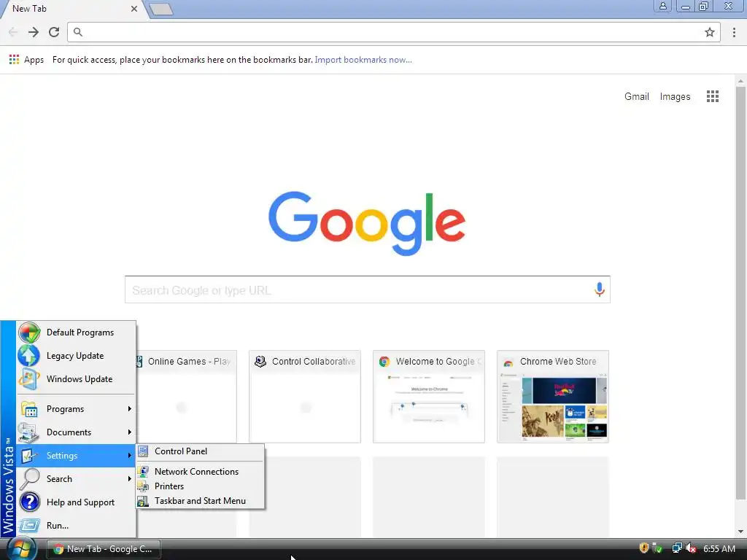Expand Programs submenu arrow
This screenshot has height=560, width=747.
click(x=130, y=409)
